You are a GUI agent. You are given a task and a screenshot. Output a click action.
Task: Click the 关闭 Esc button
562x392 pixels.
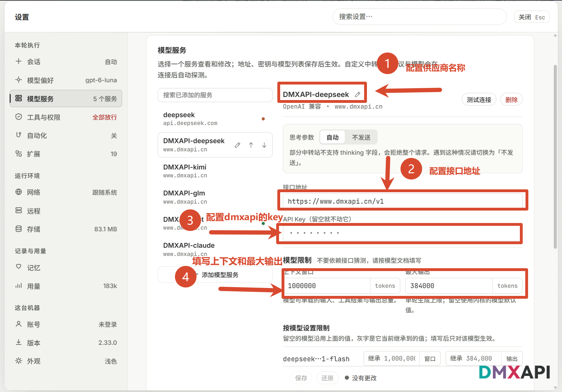pos(531,17)
